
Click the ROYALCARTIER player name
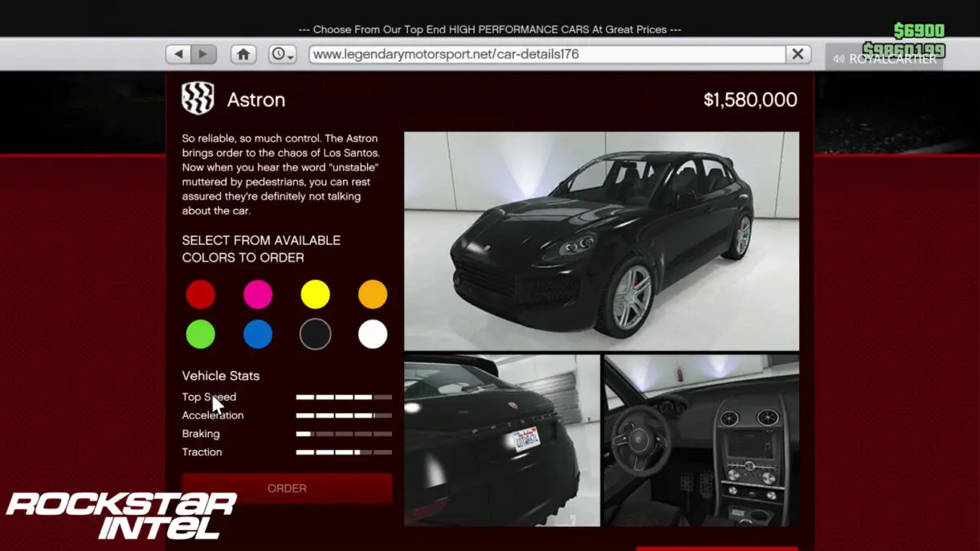(893, 59)
